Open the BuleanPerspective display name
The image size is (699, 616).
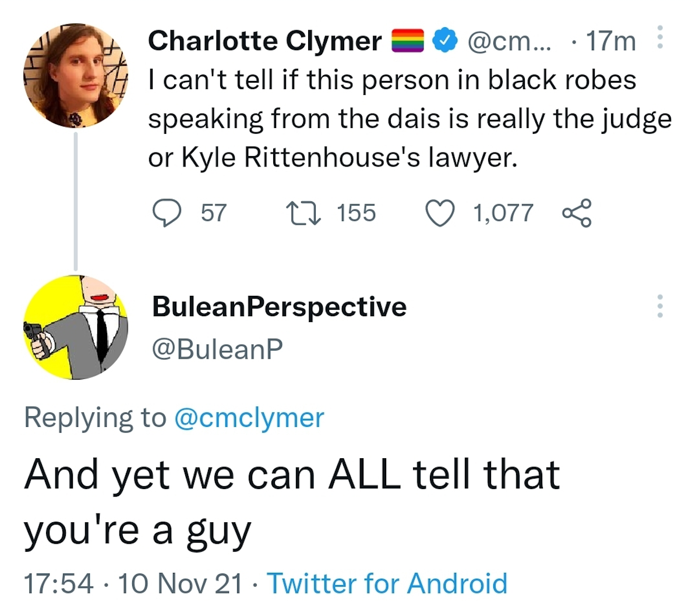(279, 306)
